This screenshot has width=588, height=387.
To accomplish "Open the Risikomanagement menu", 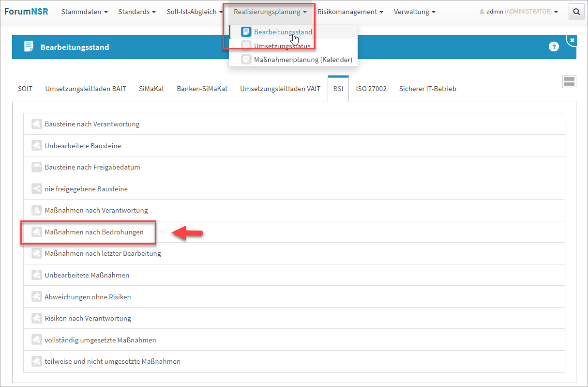I will tap(350, 12).
